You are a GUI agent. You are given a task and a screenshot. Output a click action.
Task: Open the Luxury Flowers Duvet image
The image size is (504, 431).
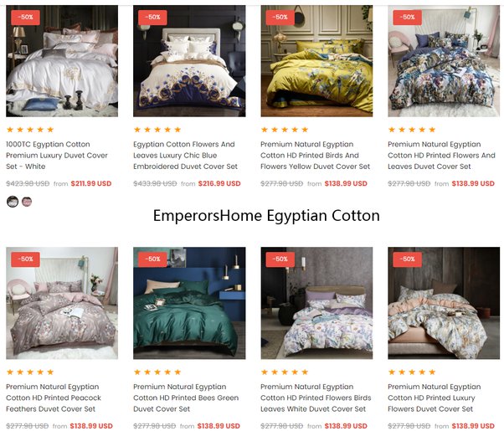(444, 303)
